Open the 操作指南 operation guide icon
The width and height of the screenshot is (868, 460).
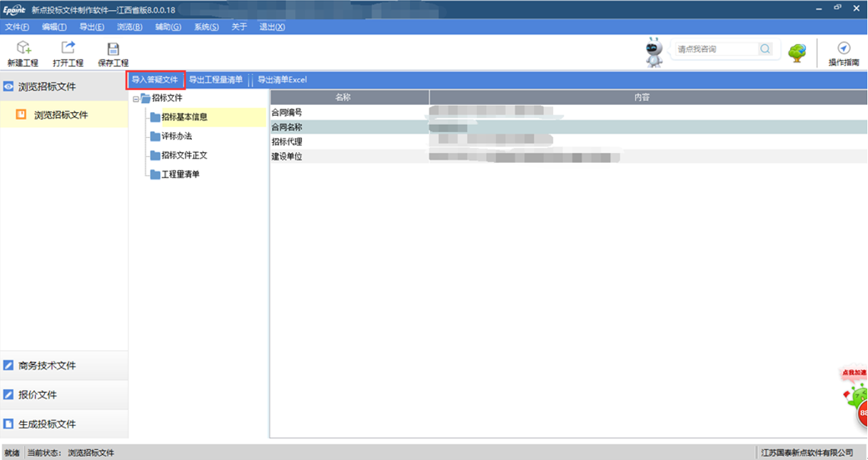(844, 48)
